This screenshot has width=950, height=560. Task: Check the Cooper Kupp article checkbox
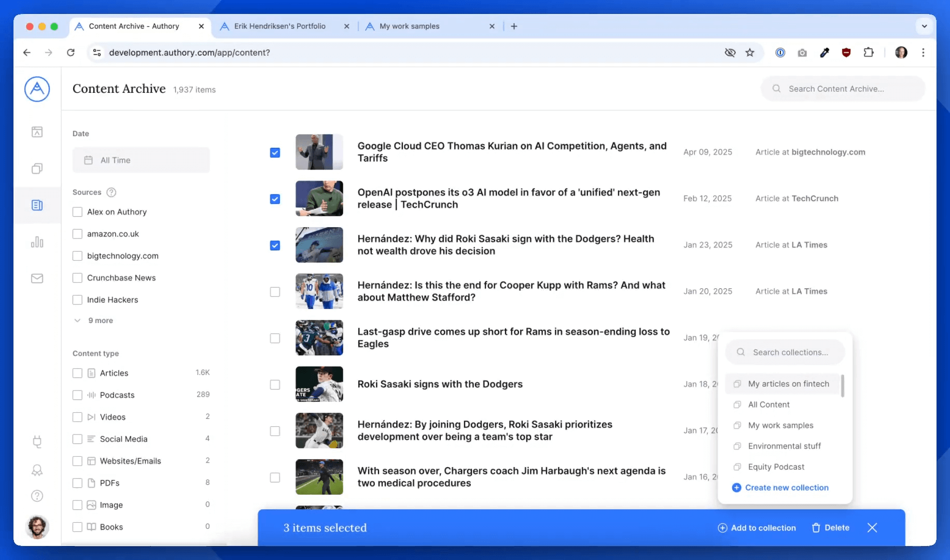pyautogui.click(x=275, y=292)
